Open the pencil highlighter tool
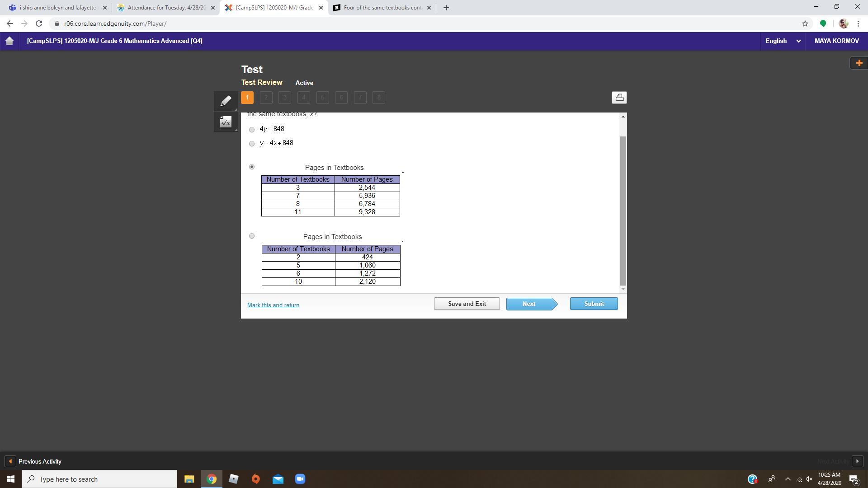Image resolution: width=868 pixels, height=488 pixels. [226, 100]
